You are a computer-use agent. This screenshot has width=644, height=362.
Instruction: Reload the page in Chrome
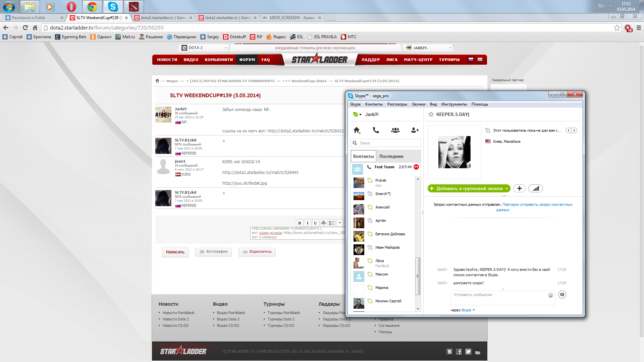point(25,27)
